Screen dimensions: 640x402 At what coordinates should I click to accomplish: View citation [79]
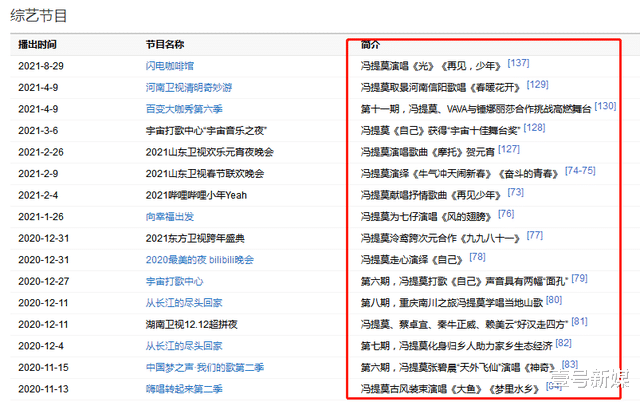(579, 279)
